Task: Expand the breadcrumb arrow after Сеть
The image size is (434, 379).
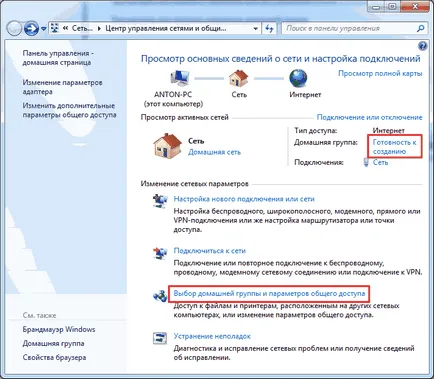Action: [99, 29]
